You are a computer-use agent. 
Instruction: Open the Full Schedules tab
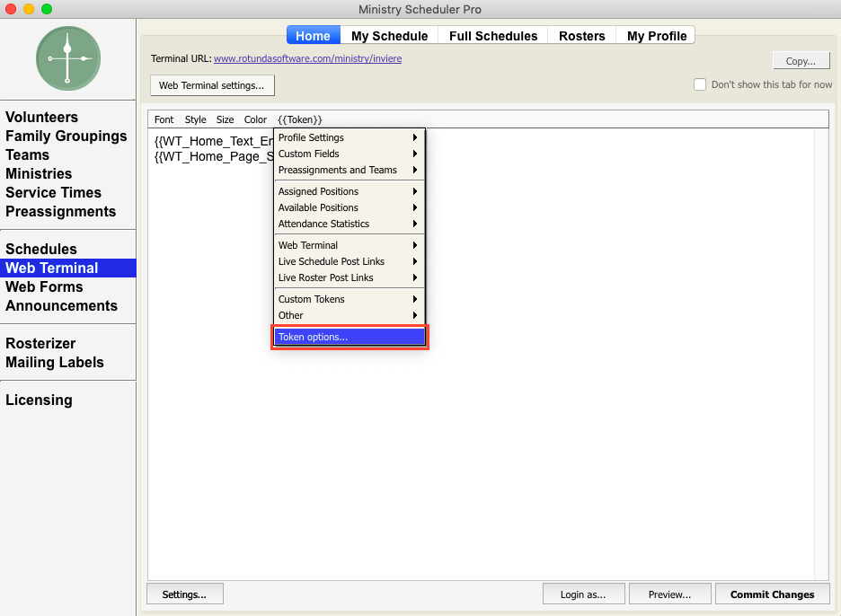coord(493,36)
